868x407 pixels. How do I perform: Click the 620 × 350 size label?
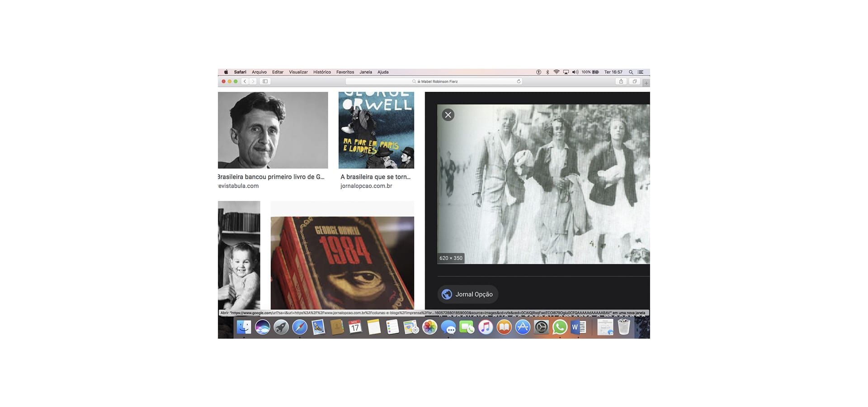coord(451,258)
